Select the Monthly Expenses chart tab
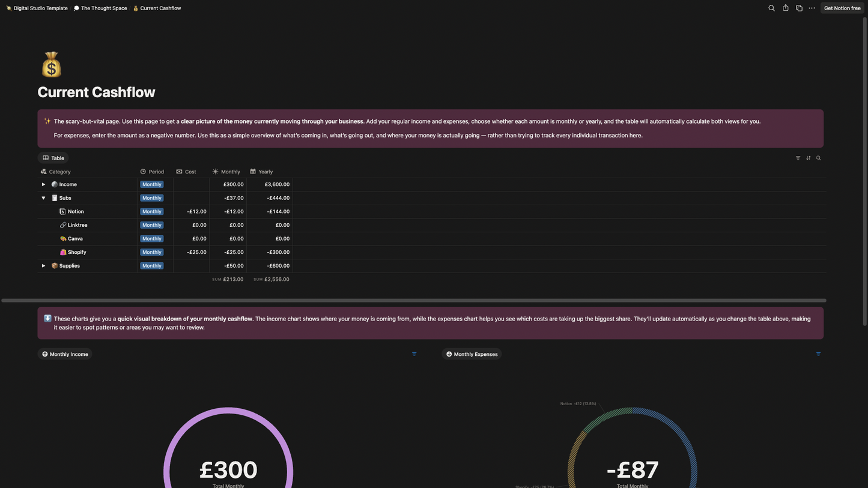 [x=472, y=354]
